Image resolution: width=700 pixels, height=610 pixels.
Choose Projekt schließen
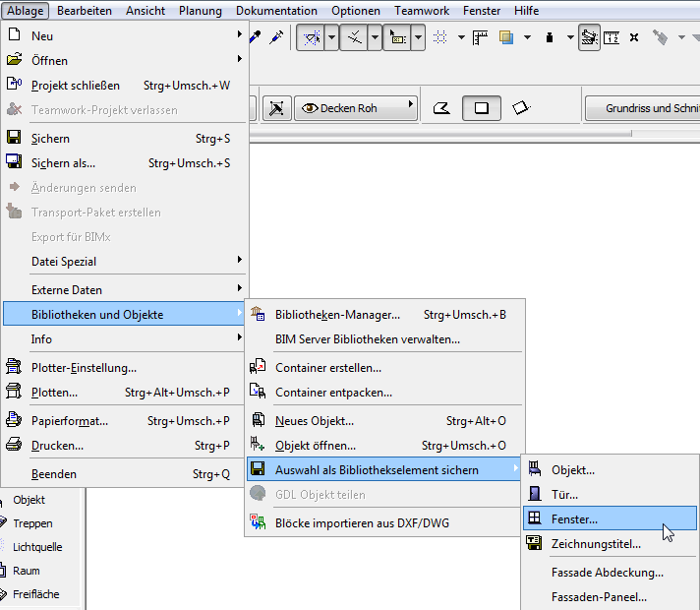[x=125, y=86]
